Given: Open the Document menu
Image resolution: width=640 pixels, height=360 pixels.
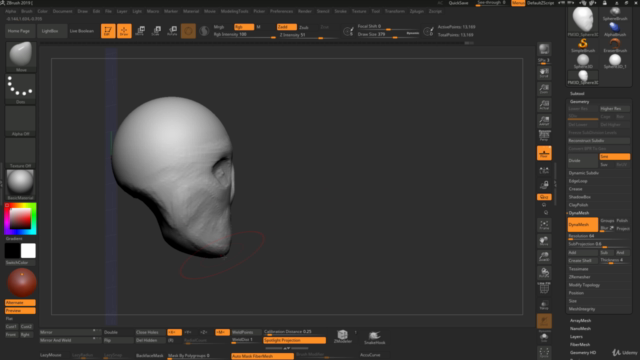Looking at the screenshot, I should click(x=62, y=11).
